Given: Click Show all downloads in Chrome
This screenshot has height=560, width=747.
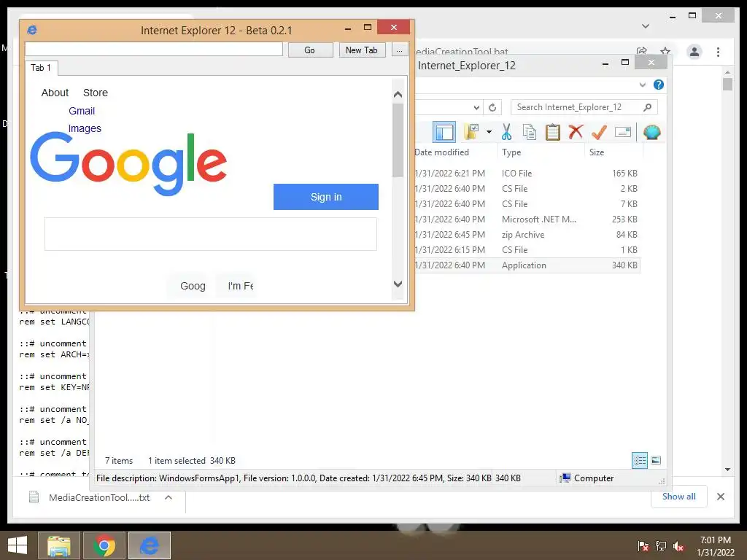Looking at the screenshot, I should [679, 496].
